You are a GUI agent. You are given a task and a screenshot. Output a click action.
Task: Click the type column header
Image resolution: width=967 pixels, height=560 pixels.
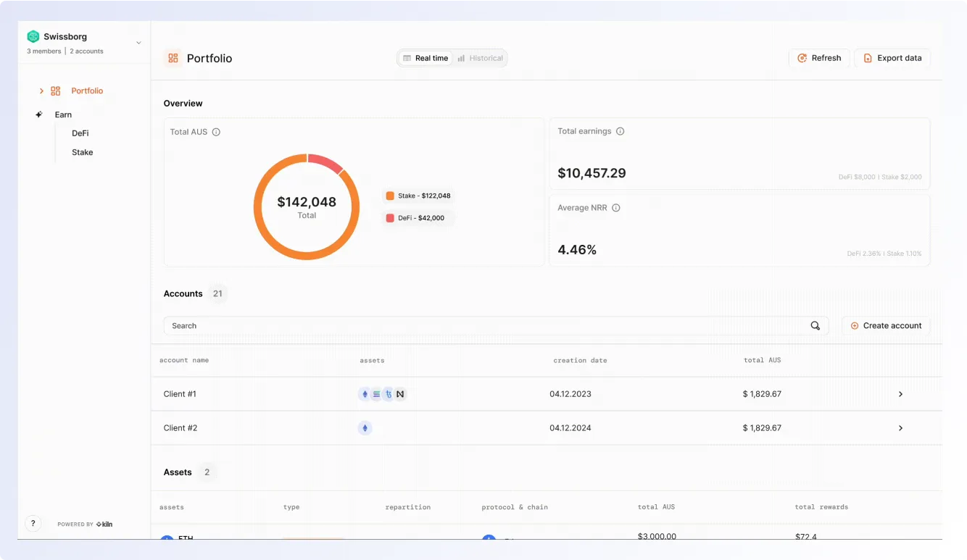coord(291,507)
